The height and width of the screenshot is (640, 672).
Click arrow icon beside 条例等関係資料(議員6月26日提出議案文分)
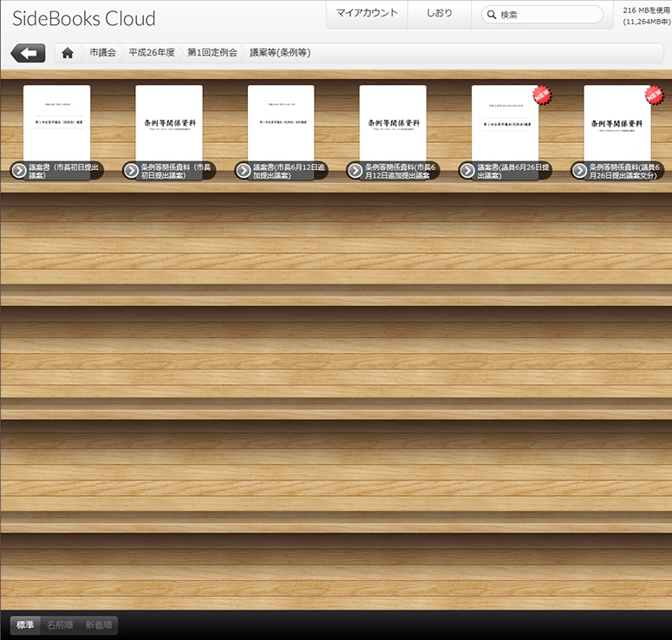tap(578, 171)
